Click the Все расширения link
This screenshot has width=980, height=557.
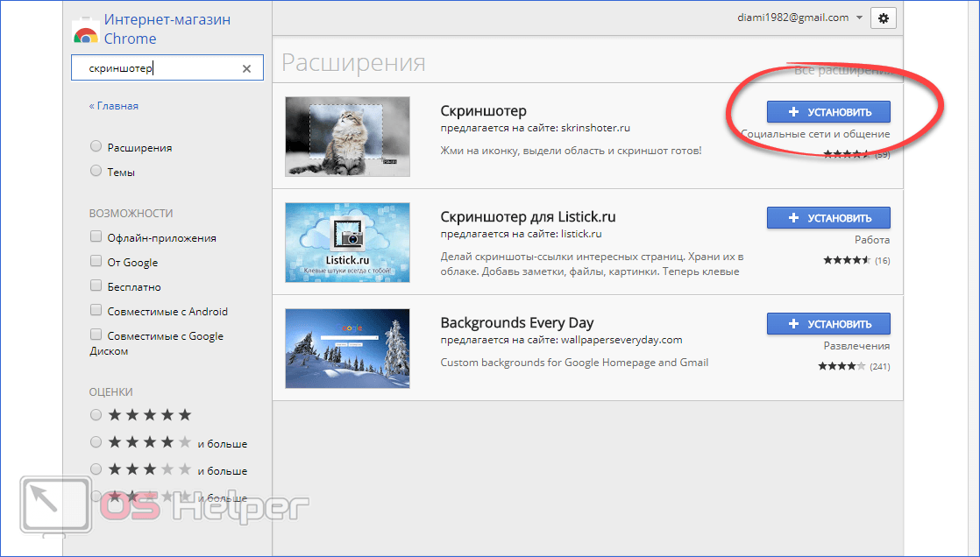[x=844, y=71]
